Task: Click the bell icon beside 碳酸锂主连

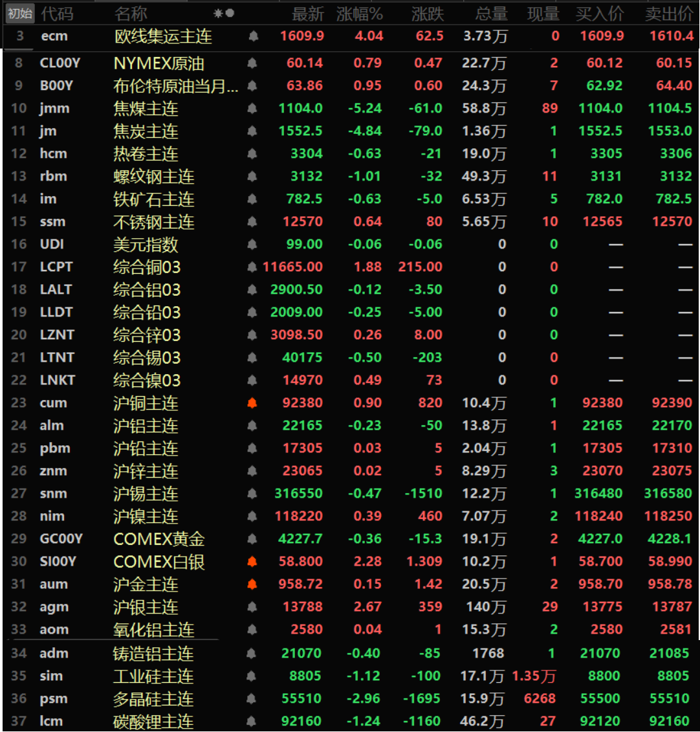Action: click(x=252, y=721)
